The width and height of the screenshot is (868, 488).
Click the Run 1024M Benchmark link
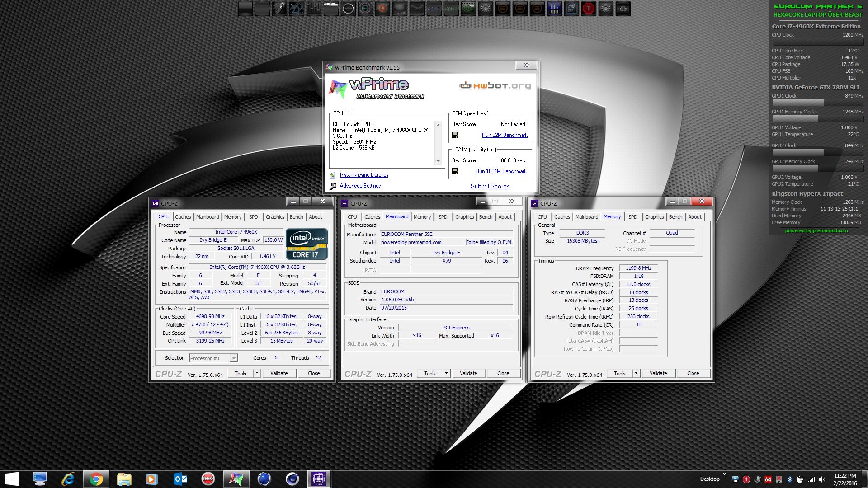(x=501, y=171)
